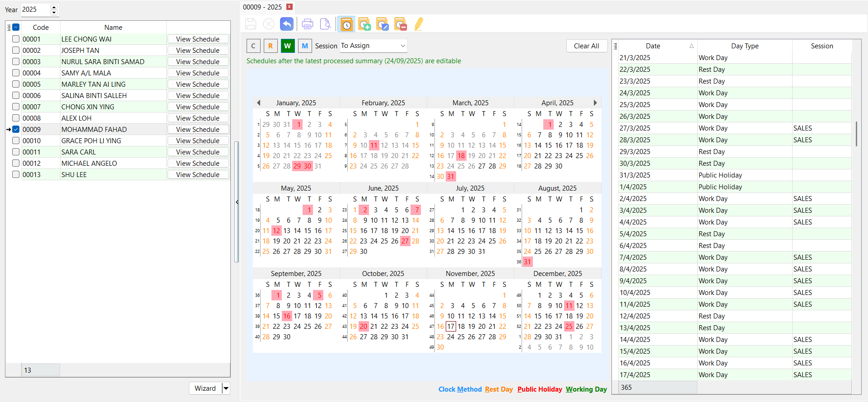Click the Clock Method legend link
The height and width of the screenshot is (402, 868).
coord(460,389)
